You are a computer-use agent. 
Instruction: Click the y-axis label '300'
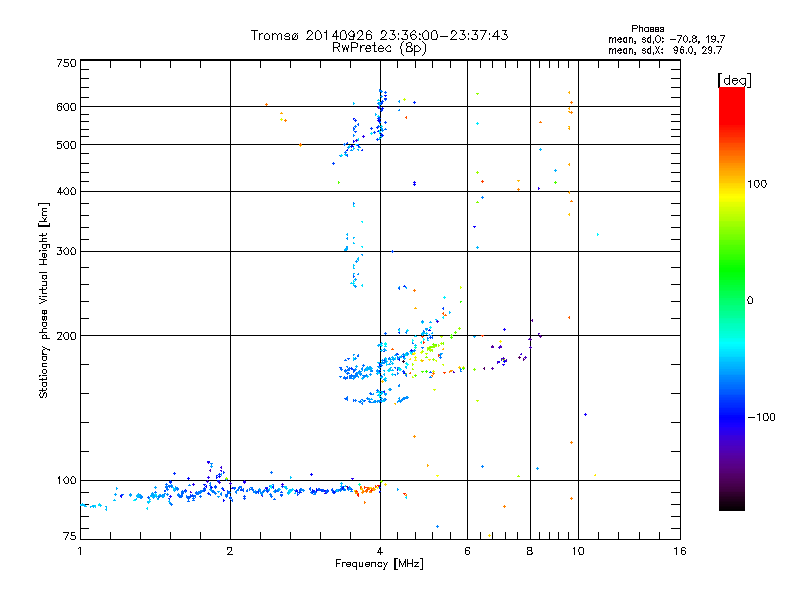pos(66,251)
